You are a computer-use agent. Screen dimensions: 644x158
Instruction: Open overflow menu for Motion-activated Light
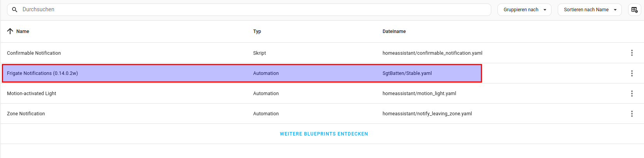[632, 94]
